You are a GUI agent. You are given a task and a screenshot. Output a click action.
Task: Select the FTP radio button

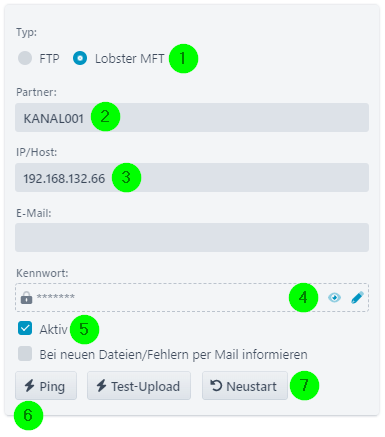25,58
